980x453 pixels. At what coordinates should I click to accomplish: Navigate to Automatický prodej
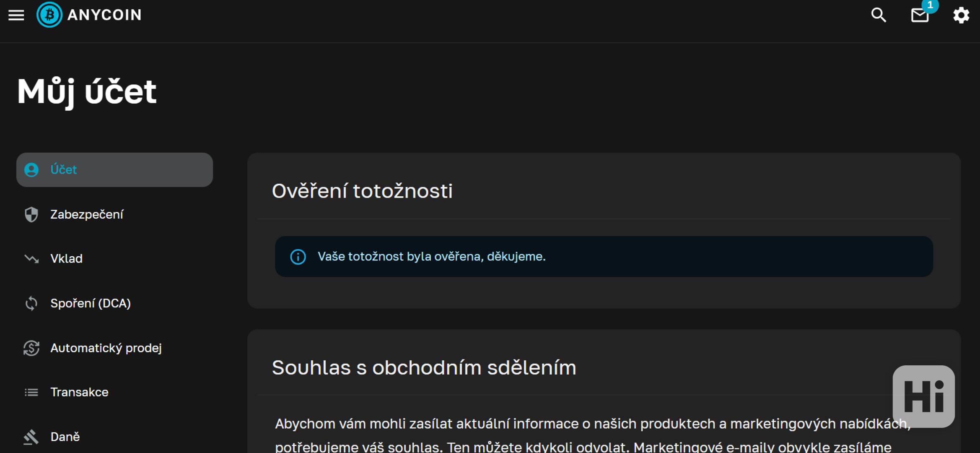coord(106,348)
